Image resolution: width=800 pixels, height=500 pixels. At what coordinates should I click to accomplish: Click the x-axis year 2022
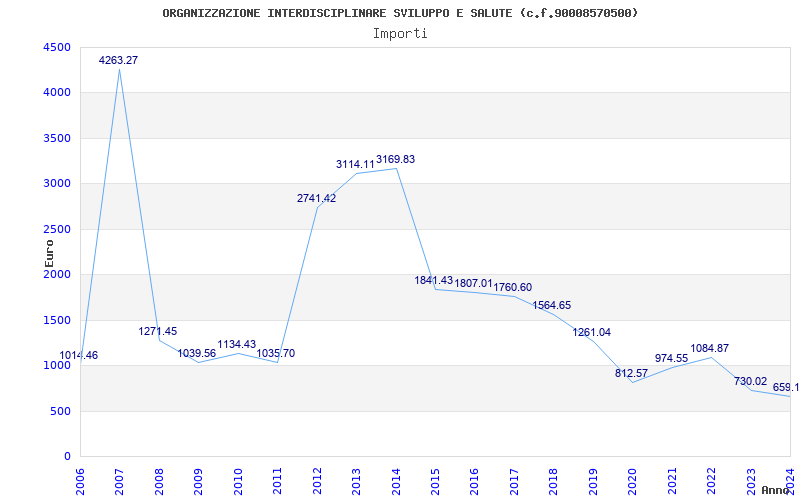711,482
